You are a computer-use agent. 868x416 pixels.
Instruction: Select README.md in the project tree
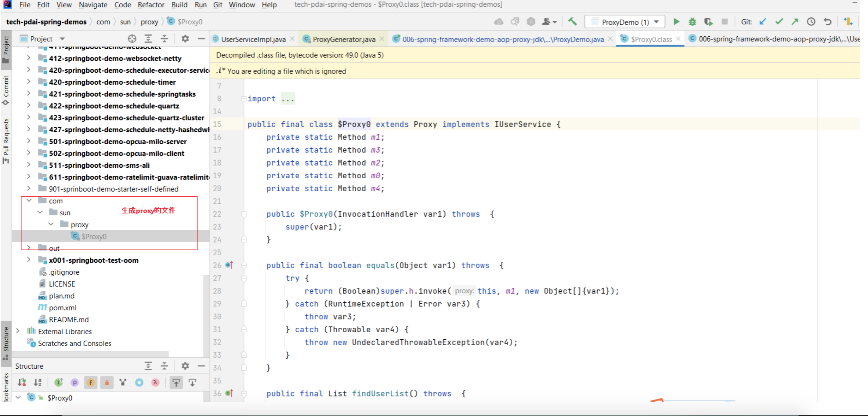pos(69,319)
